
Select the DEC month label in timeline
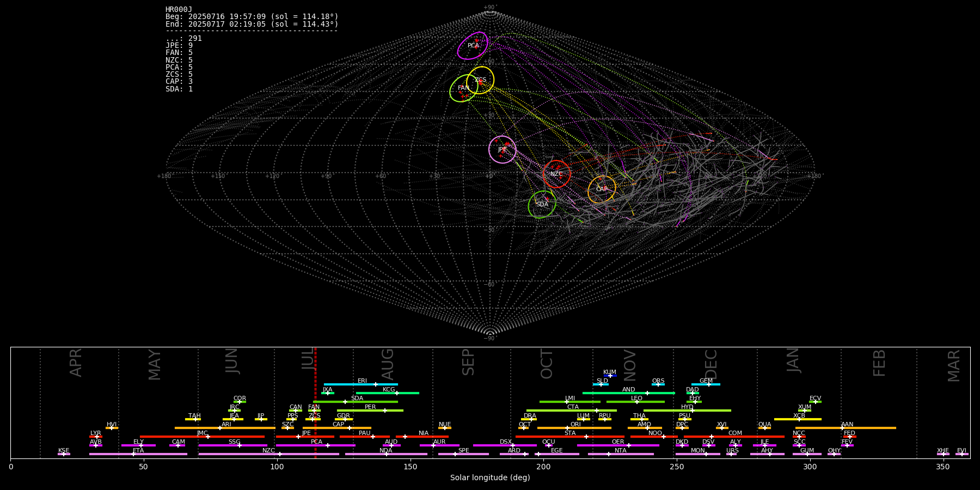[711, 364]
